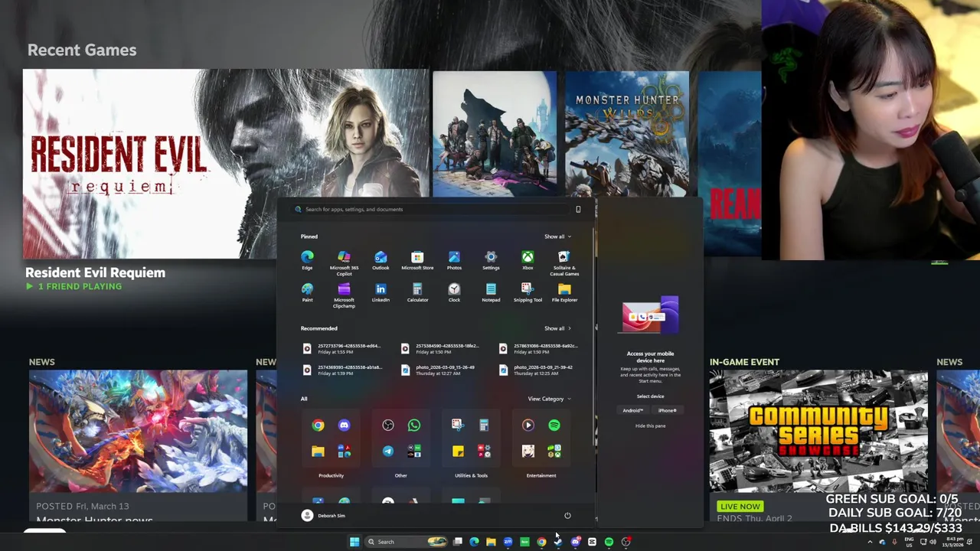Launch the Xbox pinned app
980x551 pixels.
(x=528, y=260)
